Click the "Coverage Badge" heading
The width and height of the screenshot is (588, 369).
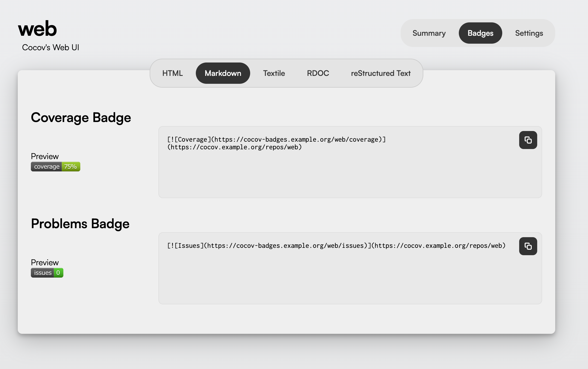click(81, 118)
